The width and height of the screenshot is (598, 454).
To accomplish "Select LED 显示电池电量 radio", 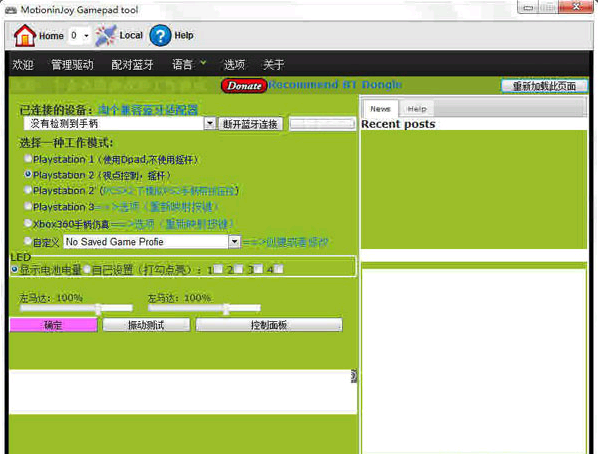I will tap(14, 269).
